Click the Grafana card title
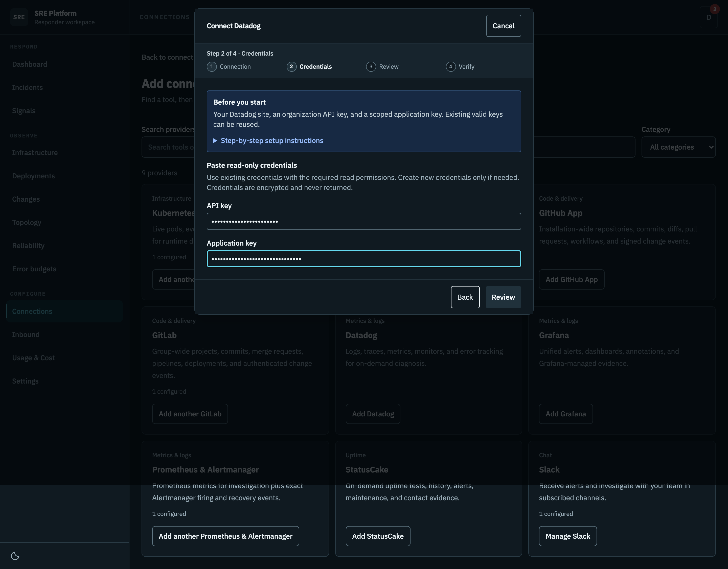Viewport: 728px width, 569px height. 554,335
